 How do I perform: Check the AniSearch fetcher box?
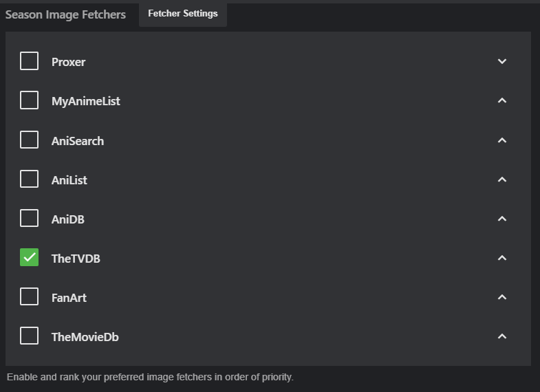tap(29, 140)
